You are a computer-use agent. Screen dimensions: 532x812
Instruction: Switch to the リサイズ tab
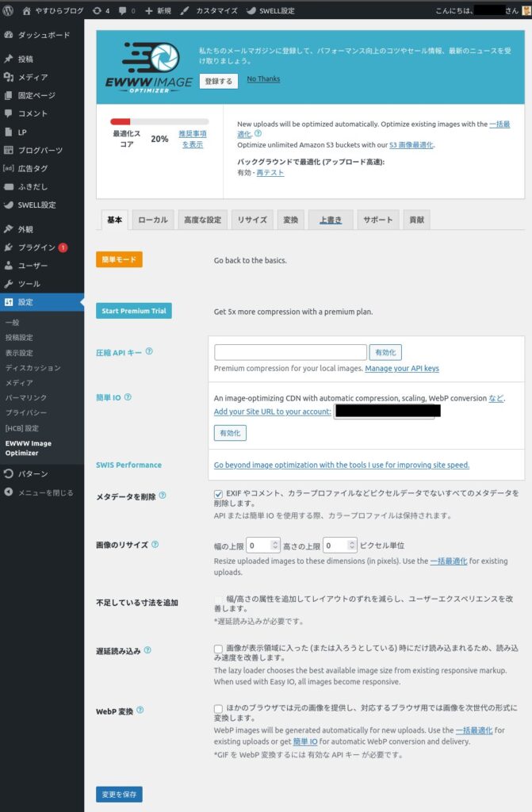coord(252,220)
